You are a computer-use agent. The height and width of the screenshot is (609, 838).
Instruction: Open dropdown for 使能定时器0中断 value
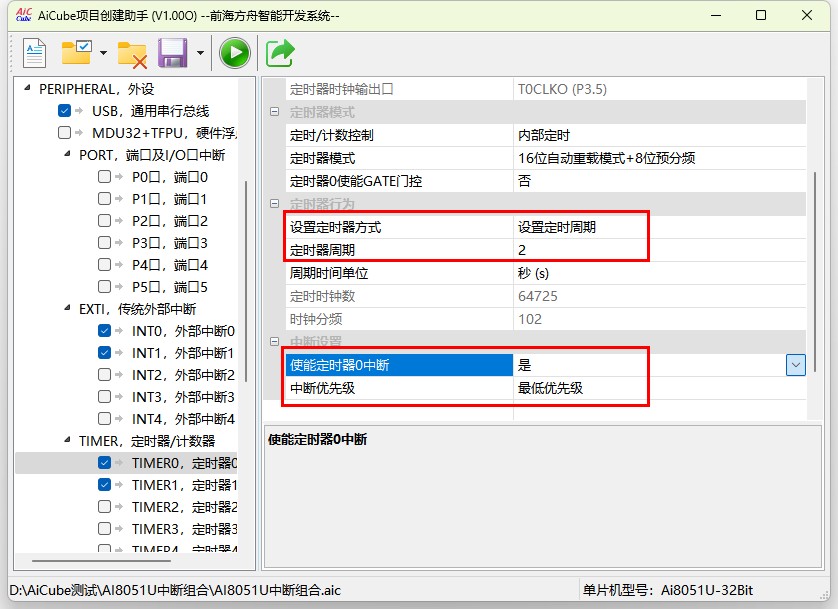pyautogui.click(x=796, y=365)
